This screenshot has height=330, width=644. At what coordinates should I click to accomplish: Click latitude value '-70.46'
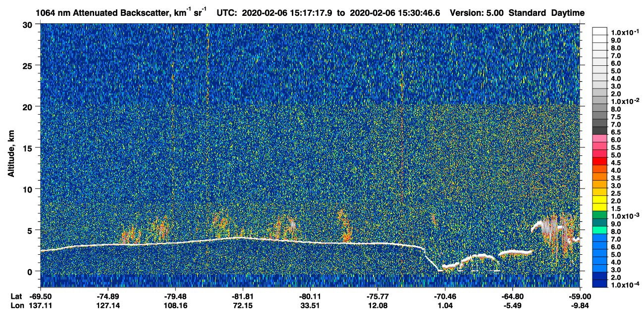coord(445,296)
